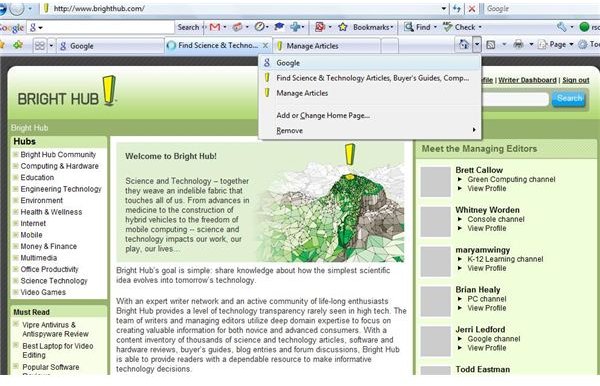
Task: Click the Bright Hub site search field
Action: pyautogui.click(x=515, y=99)
